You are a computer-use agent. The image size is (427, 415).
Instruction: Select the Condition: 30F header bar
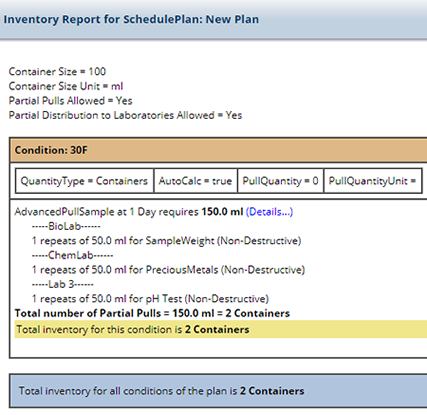[x=218, y=150]
